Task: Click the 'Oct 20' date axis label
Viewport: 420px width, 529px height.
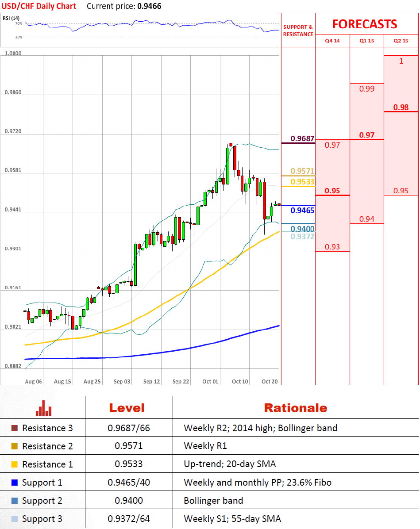Action: click(x=270, y=382)
